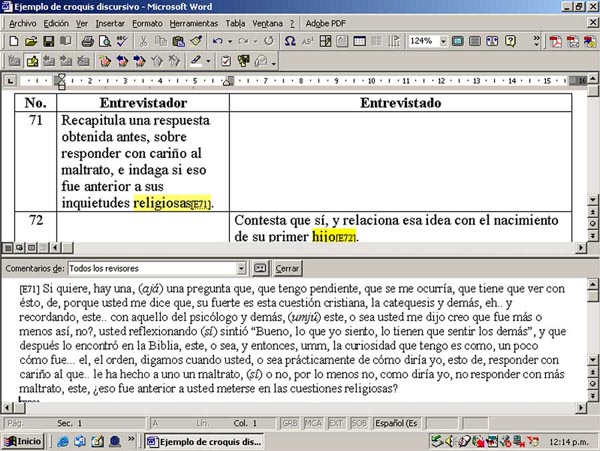Click the Format Painter brush icon
This screenshot has height=451, width=600.
click(195, 42)
